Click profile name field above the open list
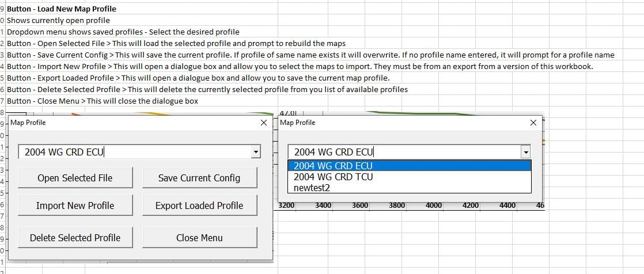Viewport: 644px width, 274px height. (403, 152)
